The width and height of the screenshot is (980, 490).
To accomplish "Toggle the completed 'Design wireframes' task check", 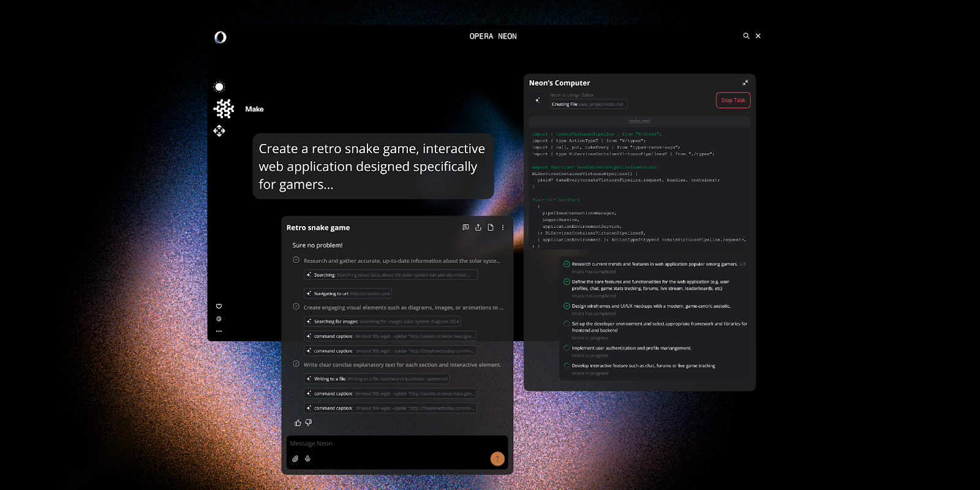I will [567, 306].
